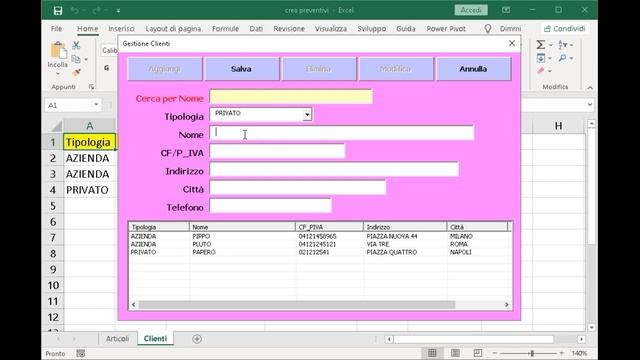Click the Format Painter brush icon
The image size is (640, 360).
pyautogui.click(x=76, y=73)
